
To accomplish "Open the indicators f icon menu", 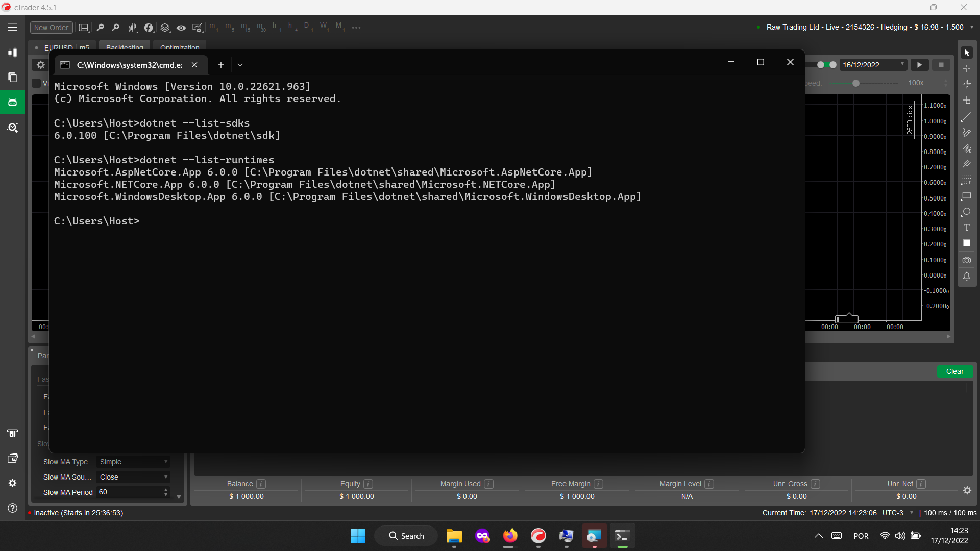I will point(149,28).
